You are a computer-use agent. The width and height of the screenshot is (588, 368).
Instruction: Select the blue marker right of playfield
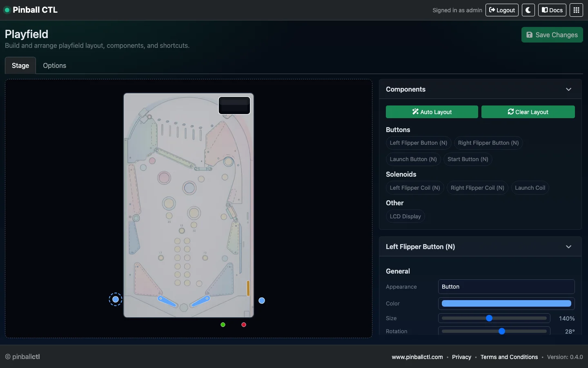coord(262,301)
